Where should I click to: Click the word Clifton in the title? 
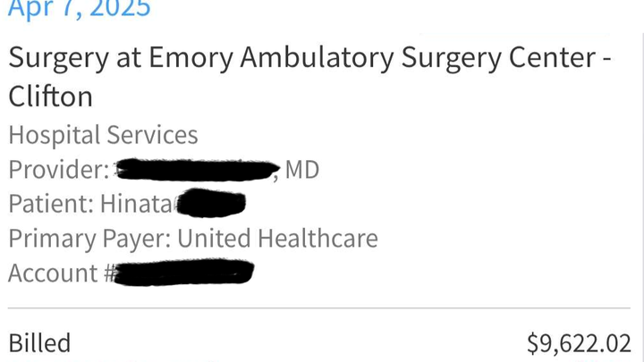[x=50, y=96]
